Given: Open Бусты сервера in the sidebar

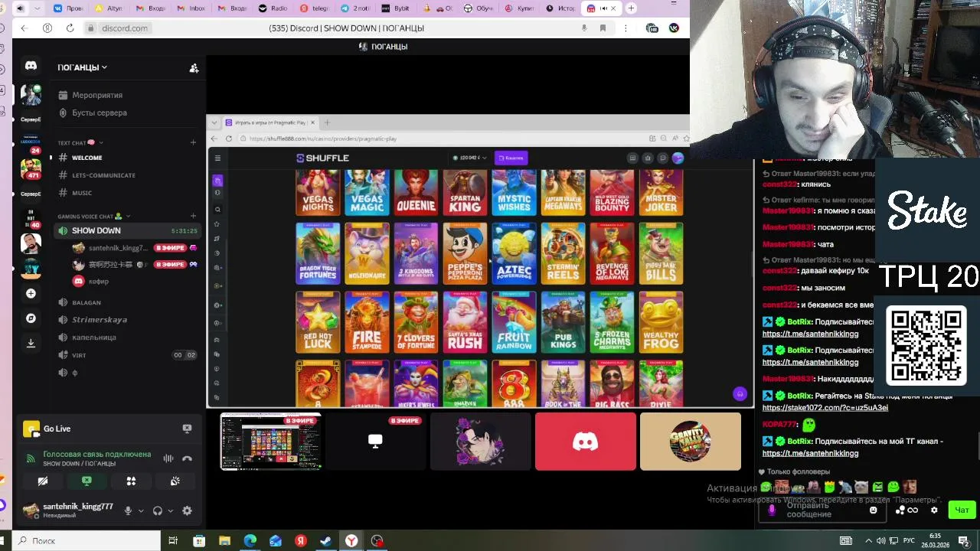Looking at the screenshot, I should tap(100, 112).
